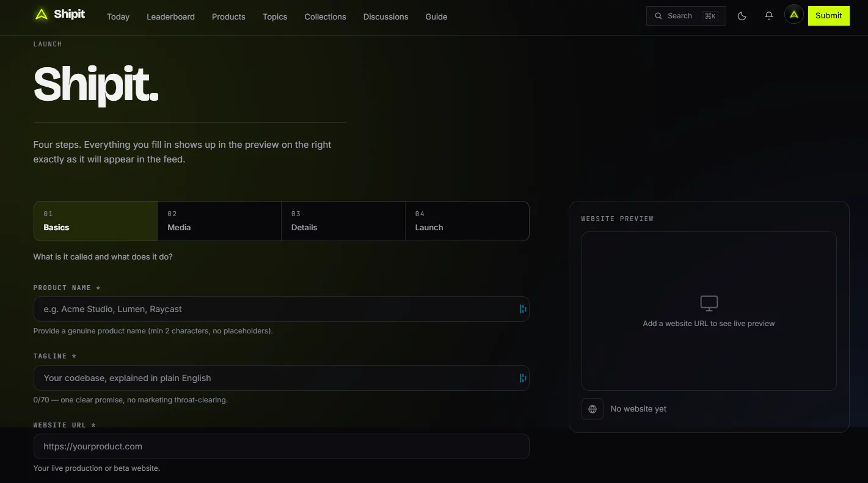Open notifications via the bell icon
The width and height of the screenshot is (868, 483).
click(769, 16)
